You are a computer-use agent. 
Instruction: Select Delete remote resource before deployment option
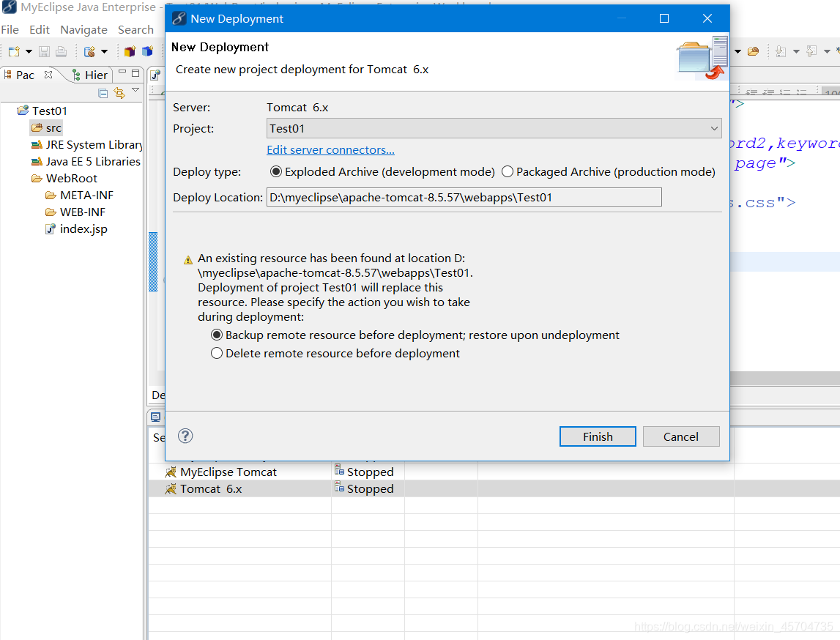[x=335, y=354]
